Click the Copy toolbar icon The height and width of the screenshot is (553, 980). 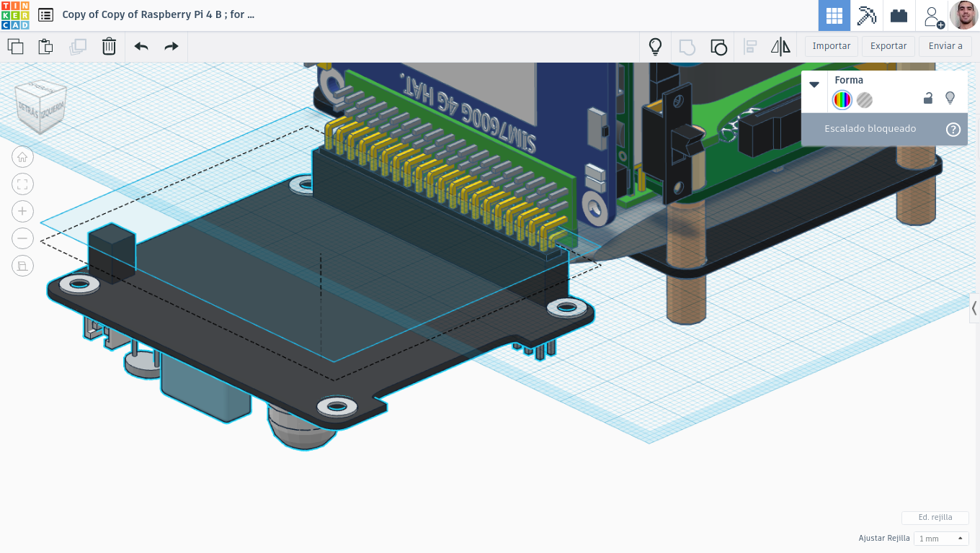pos(15,47)
